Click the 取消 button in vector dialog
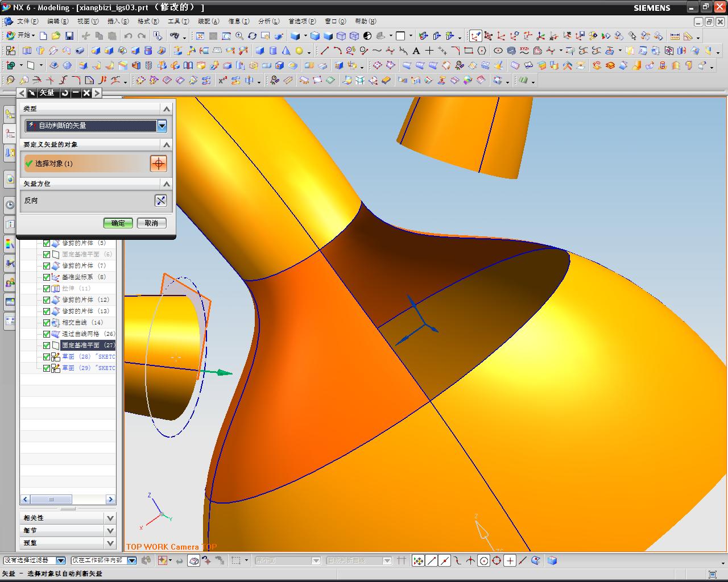The width and height of the screenshot is (728, 582). tap(151, 223)
